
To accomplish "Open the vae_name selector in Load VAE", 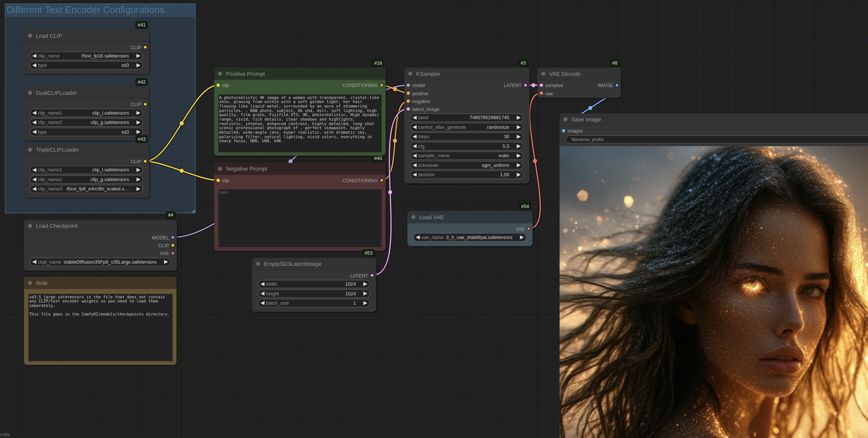I will click(470, 237).
